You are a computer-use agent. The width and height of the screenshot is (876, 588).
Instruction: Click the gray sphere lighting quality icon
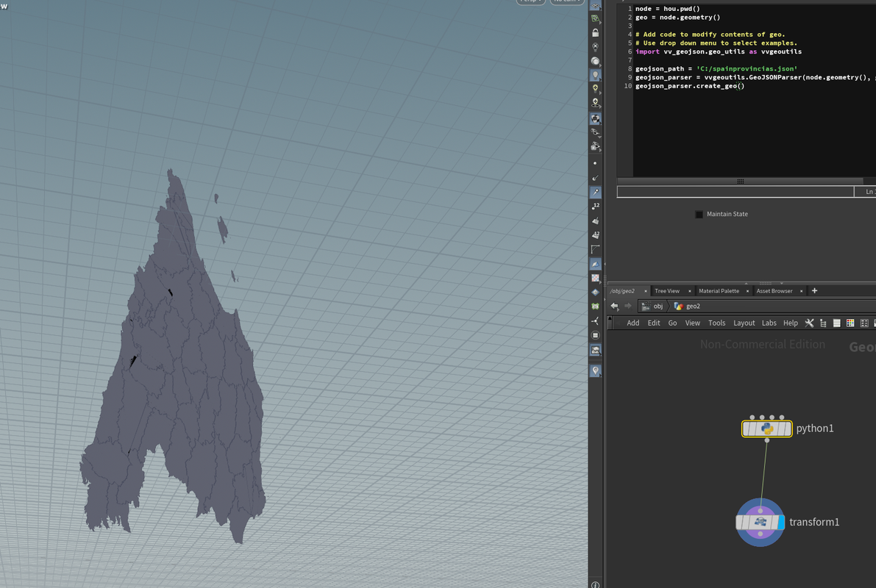pos(596,61)
